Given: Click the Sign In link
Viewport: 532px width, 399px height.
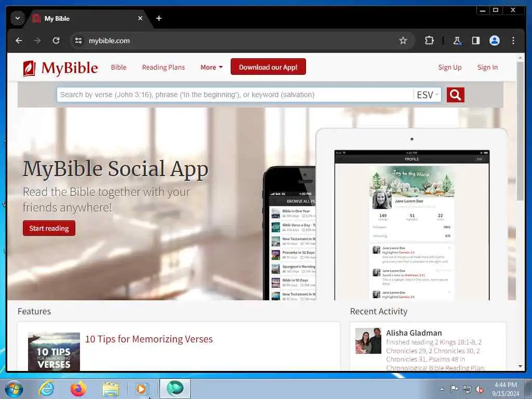Looking at the screenshot, I should tap(487, 67).
